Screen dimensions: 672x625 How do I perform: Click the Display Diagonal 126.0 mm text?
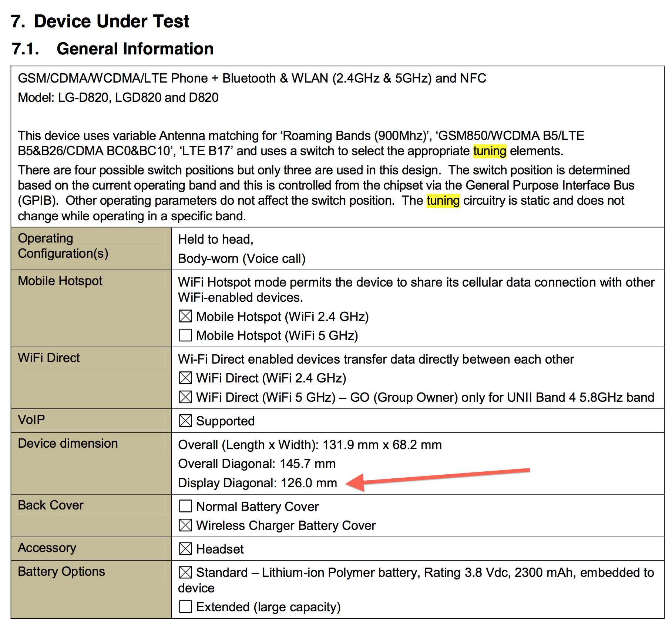click(x=257, y=483)
